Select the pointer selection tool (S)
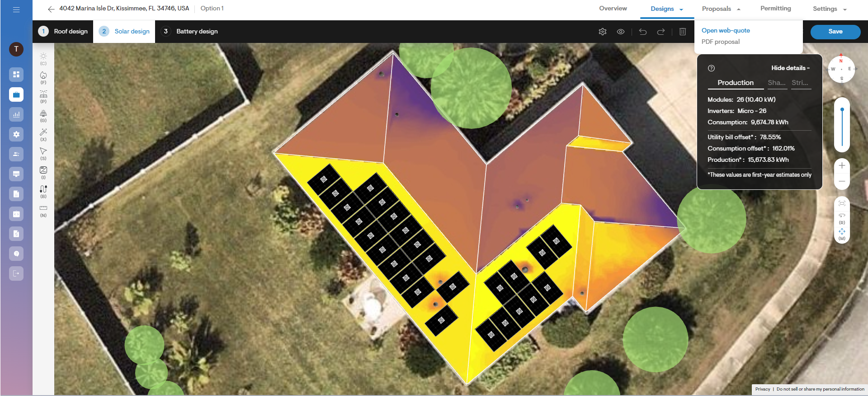 click(x=43, y=154)
